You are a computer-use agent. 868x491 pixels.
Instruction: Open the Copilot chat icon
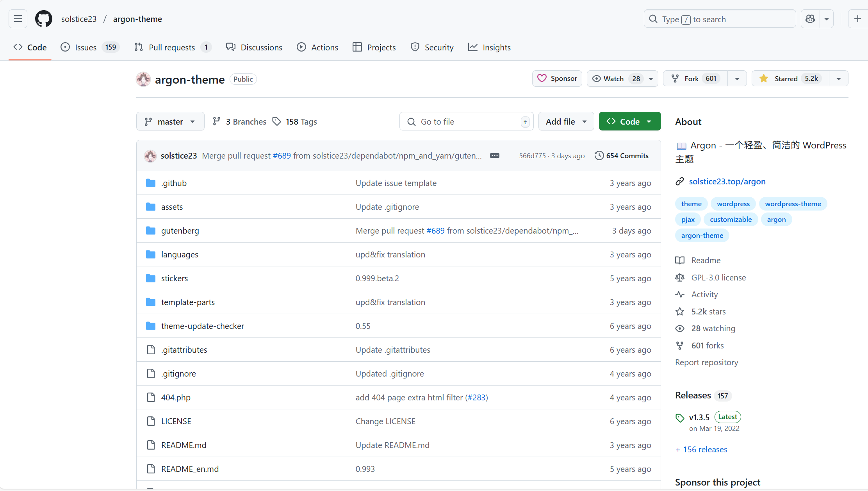pyautogui.click(x=810, y=19)
